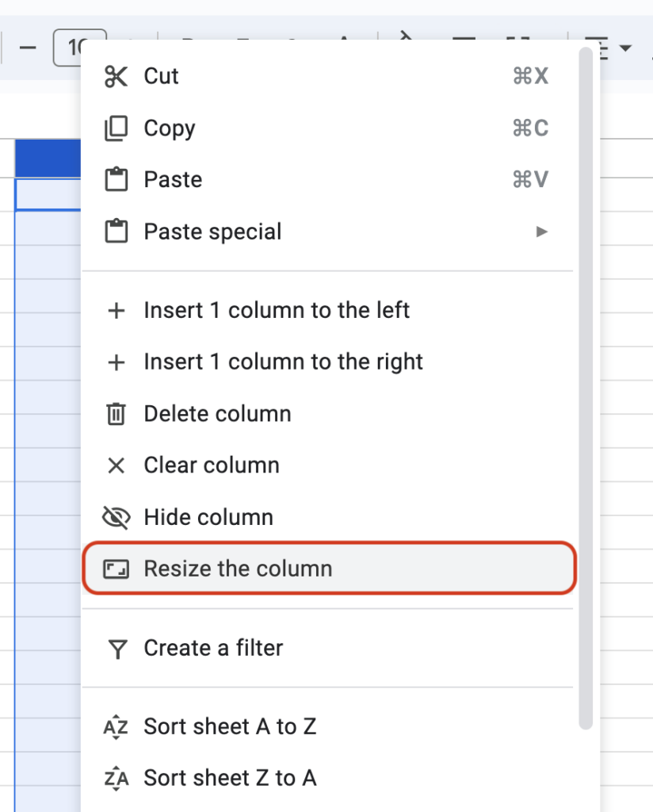Click the decrease font size minus icon

(x=28, y=48)
